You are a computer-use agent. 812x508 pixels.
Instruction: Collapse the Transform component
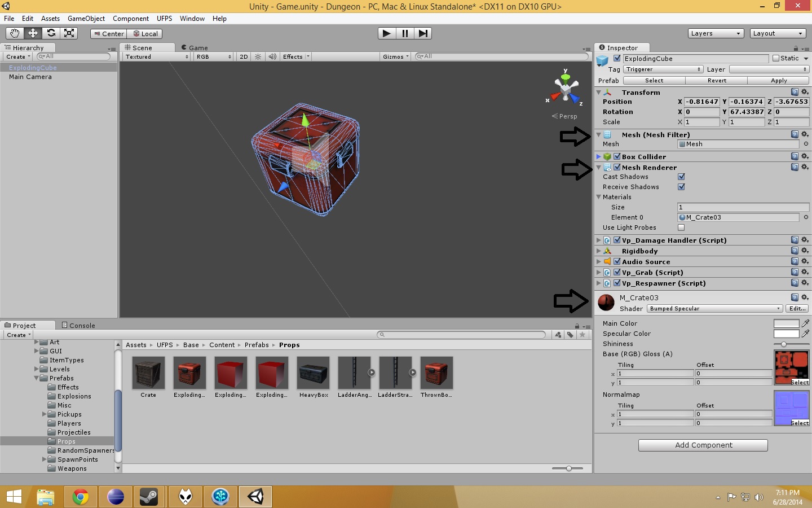(599, 93)
